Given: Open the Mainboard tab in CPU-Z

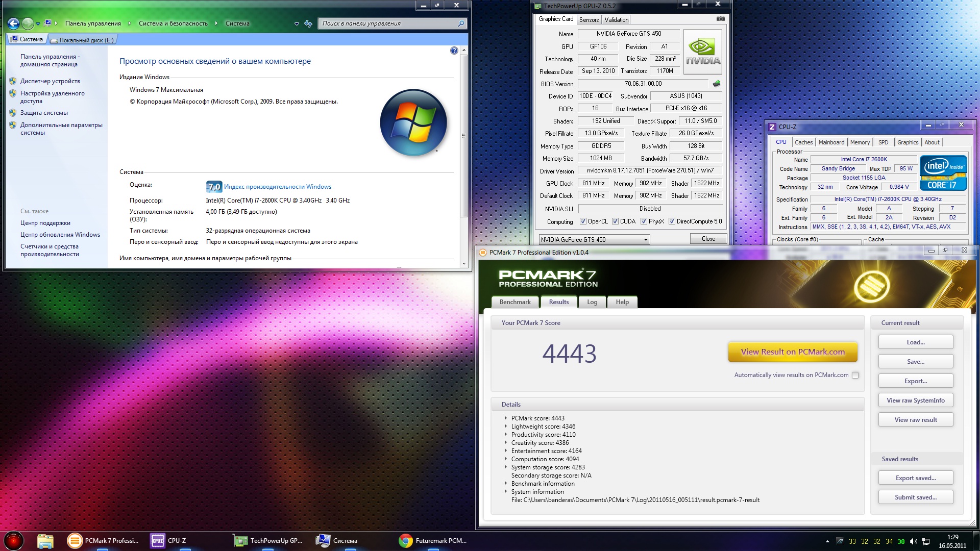Looking at the screenshot, I should [x=831, y=142].
